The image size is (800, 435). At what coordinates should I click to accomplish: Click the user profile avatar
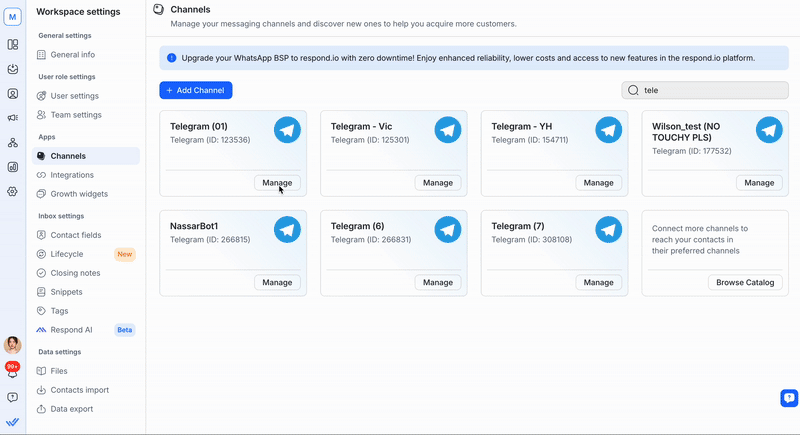pyautogui.click(x=13, y=345)
